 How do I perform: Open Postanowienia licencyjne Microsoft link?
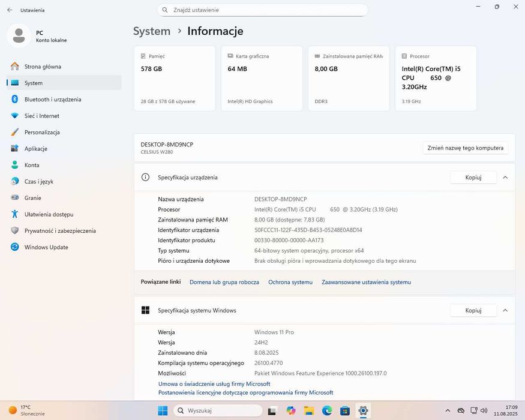coord(246,392)
